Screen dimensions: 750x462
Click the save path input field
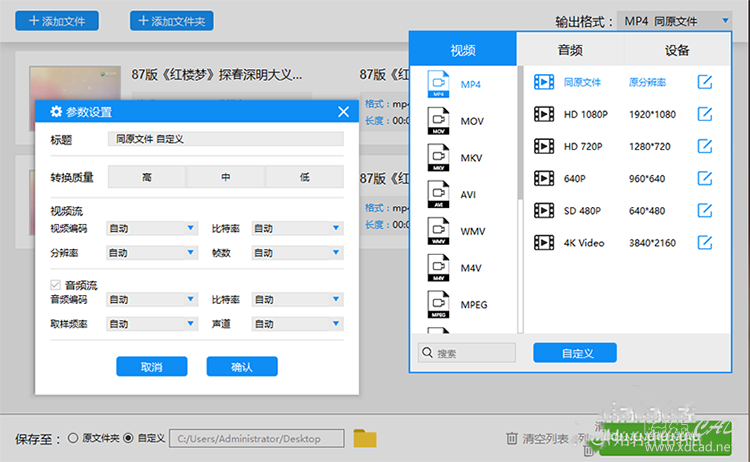pyautogui.click(x=256, y=438)
